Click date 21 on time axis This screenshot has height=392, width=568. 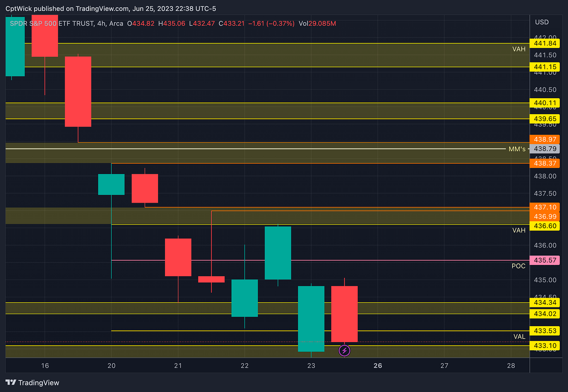[x=178, y=366]
